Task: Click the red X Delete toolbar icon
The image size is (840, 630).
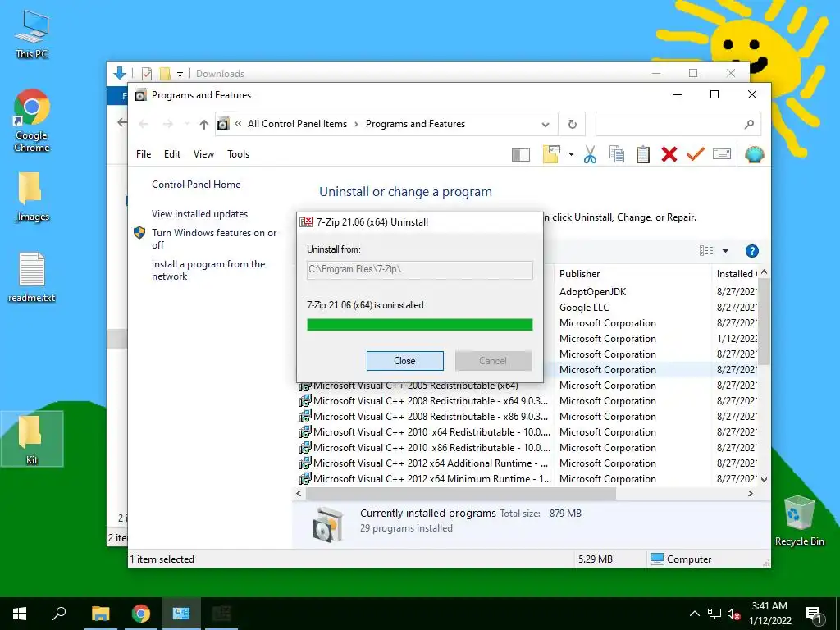Action: pos(669,154)
